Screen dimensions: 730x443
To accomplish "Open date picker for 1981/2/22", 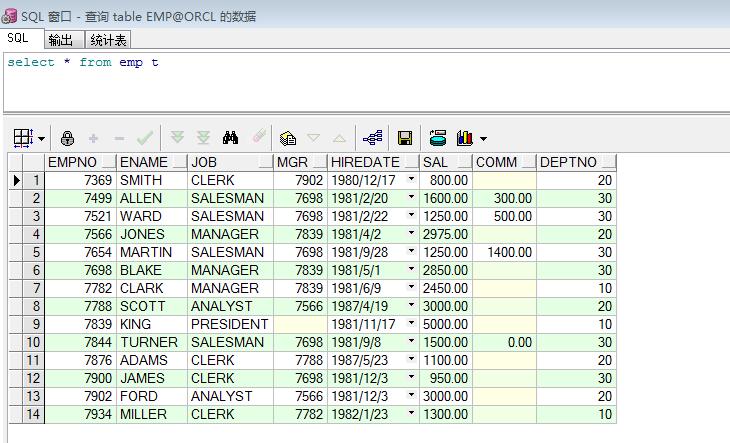I will [411, 215].
